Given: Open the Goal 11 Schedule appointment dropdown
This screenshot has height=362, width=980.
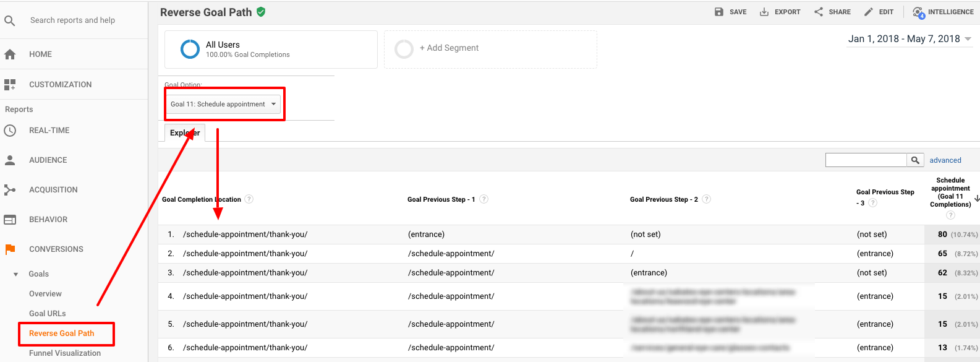Looking at the screenshot, I should [x=223, y=104].
